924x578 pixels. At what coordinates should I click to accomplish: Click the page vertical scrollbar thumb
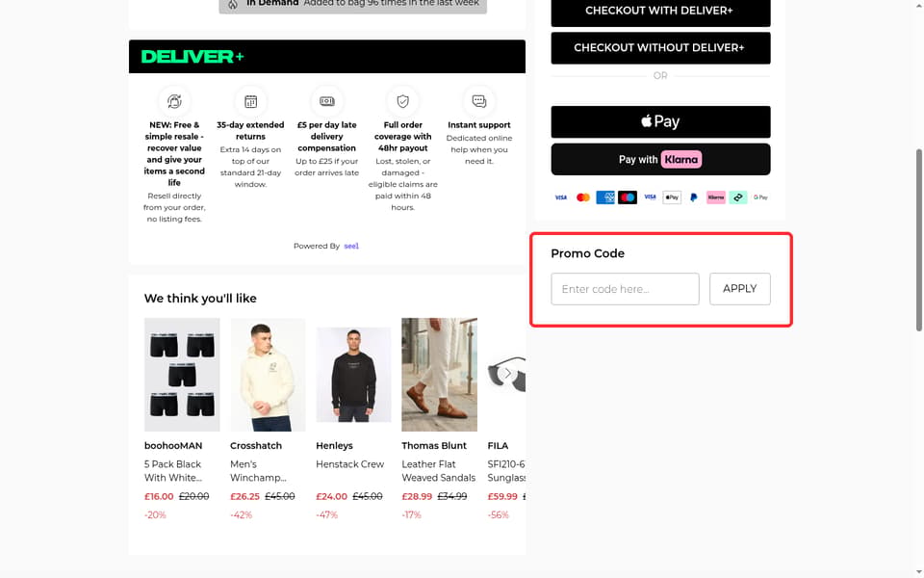(x=918, y=240)
